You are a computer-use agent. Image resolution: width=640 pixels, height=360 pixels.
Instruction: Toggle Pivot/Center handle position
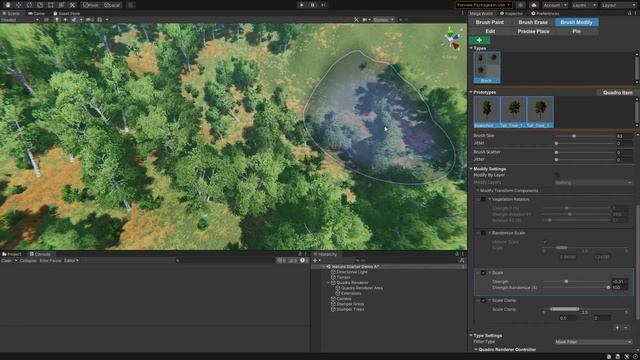[x=91, y=5]
